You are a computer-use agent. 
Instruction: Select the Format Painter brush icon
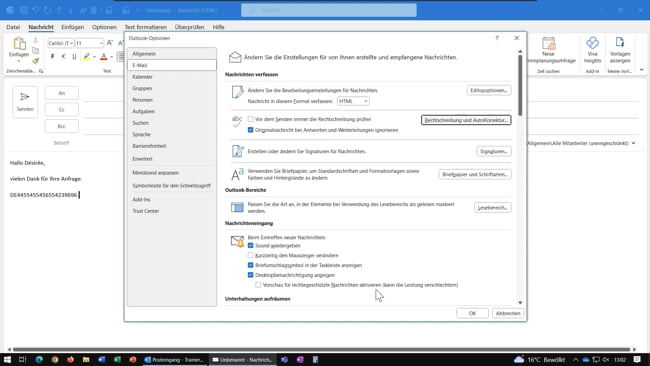(x=36, y=61)
